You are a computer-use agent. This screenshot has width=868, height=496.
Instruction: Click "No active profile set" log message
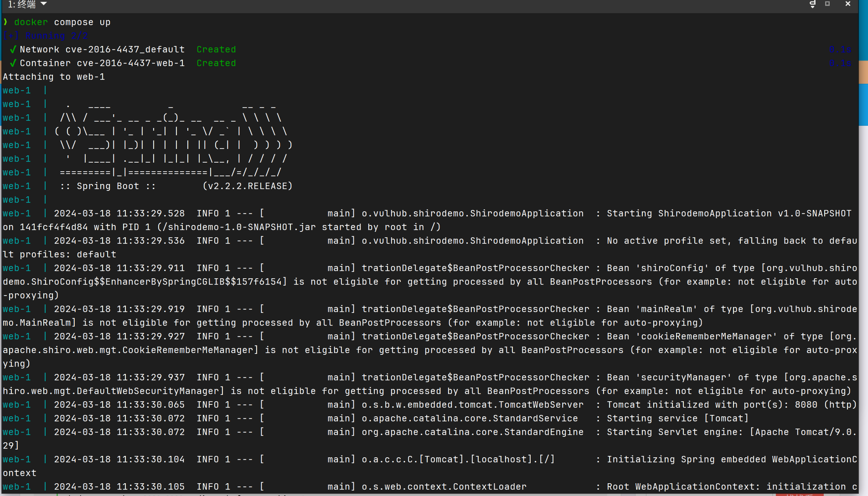coord(666,241)
